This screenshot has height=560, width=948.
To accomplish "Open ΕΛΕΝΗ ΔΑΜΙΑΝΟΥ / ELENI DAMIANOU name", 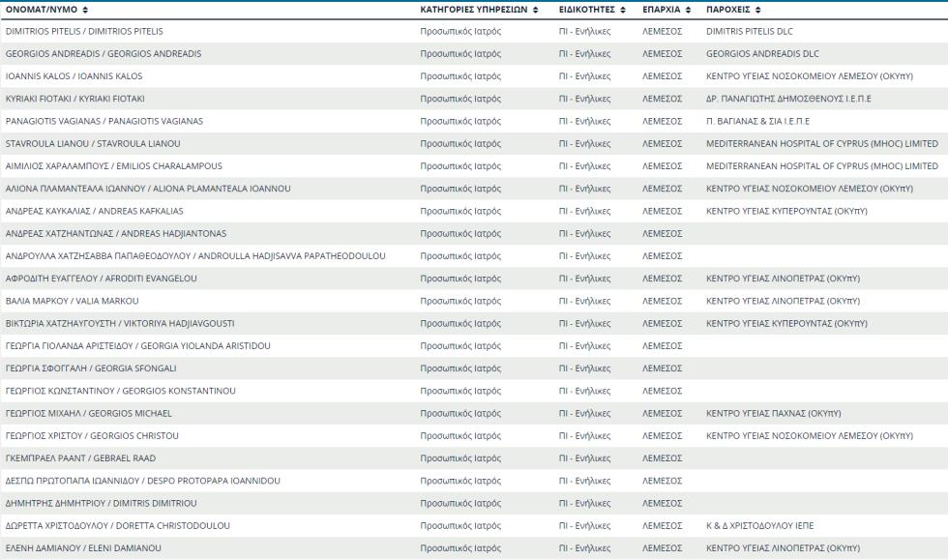I will pos(83,547).
